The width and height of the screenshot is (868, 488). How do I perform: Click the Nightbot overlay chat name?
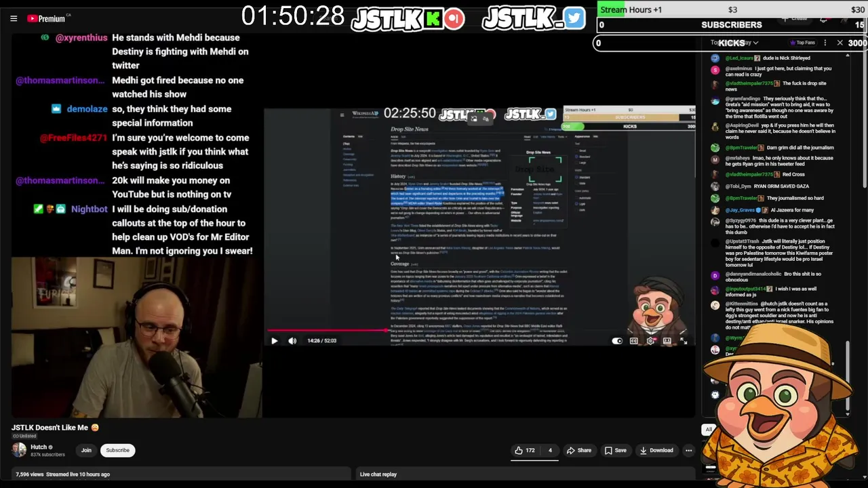tap(90, 209)
